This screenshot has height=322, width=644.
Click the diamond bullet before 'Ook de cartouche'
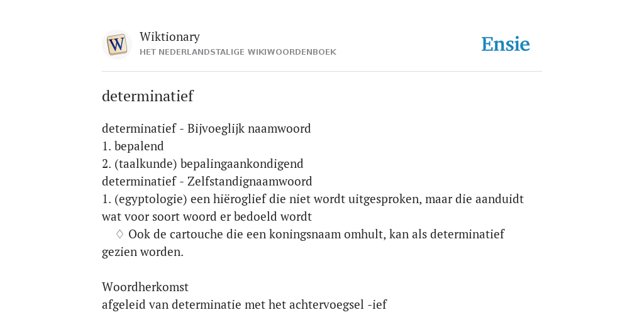pos(119,234)
